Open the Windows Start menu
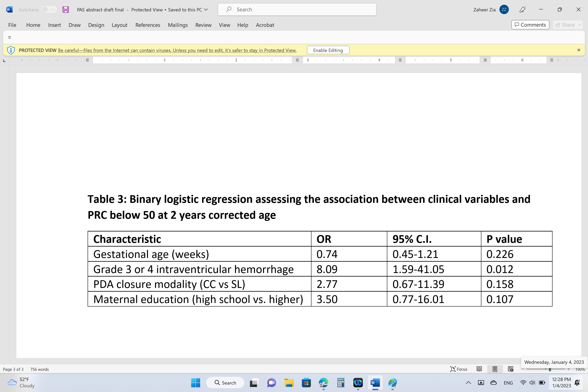588x392 pixels. point(195,383)
